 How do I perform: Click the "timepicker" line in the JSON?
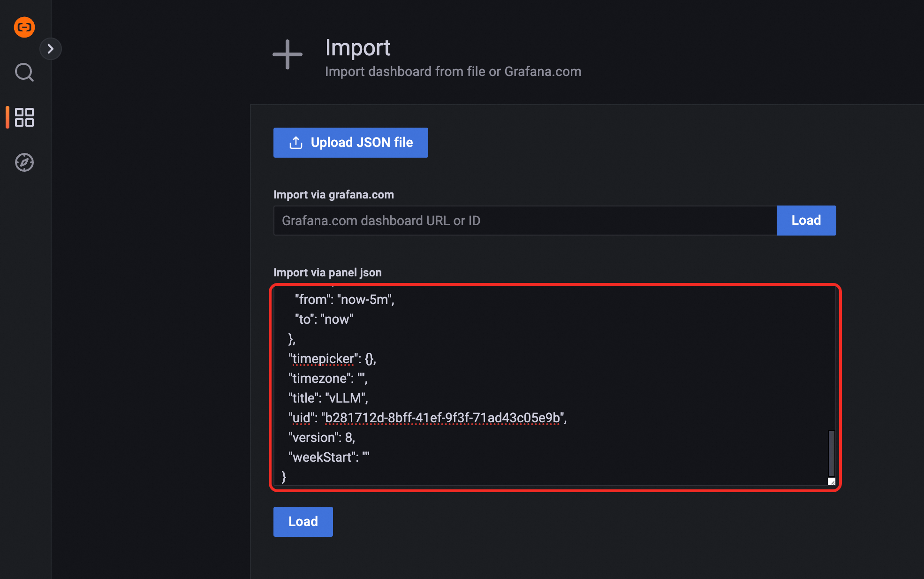[x=332, y=358]
